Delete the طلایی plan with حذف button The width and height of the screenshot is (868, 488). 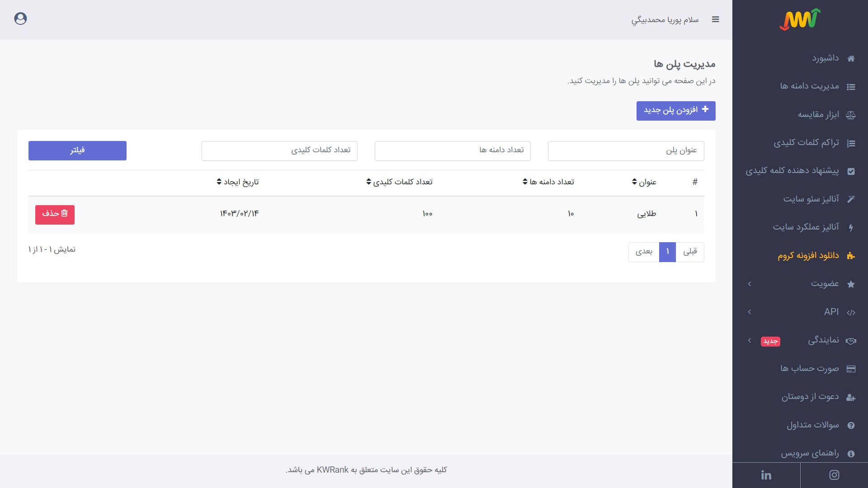coord(55,215)
